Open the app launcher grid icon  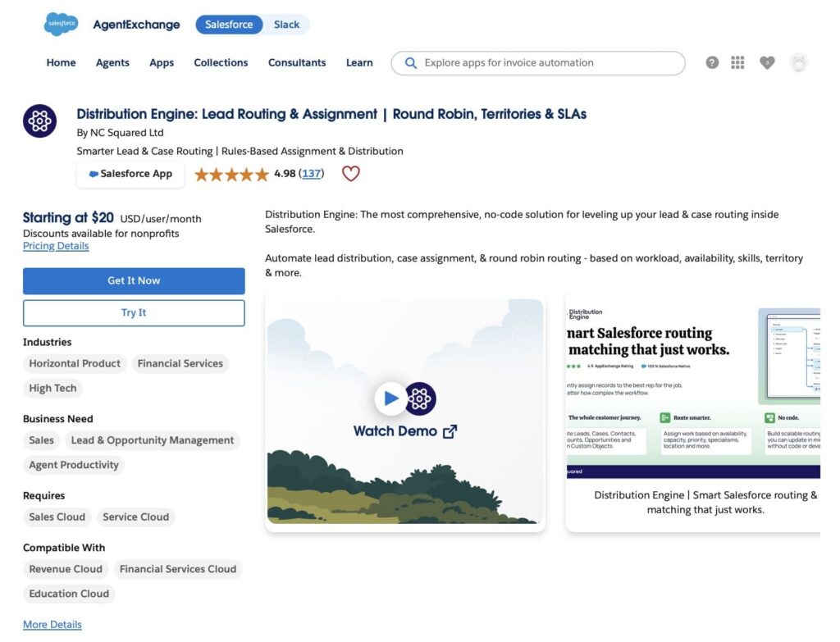click(x=737, y=62)
